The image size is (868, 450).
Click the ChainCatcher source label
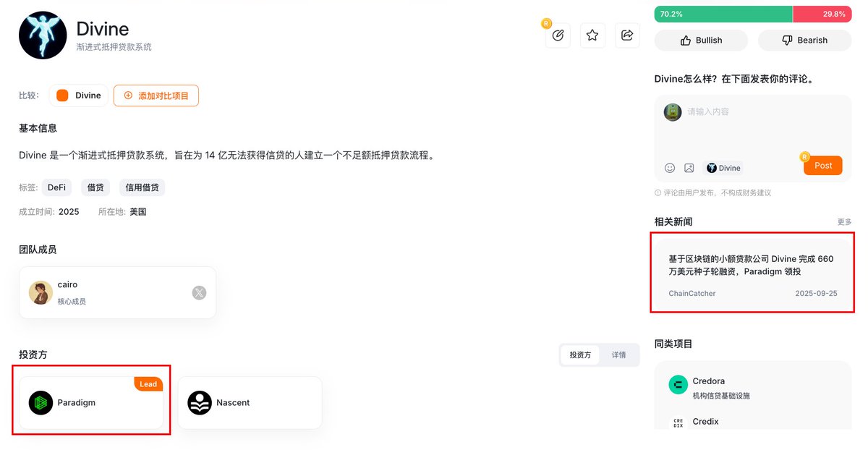692,293
